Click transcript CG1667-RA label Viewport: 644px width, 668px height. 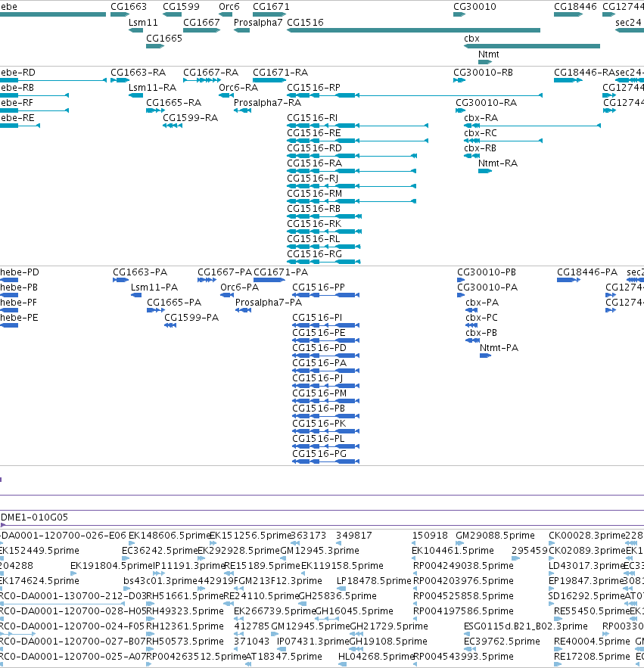(211, 73)
